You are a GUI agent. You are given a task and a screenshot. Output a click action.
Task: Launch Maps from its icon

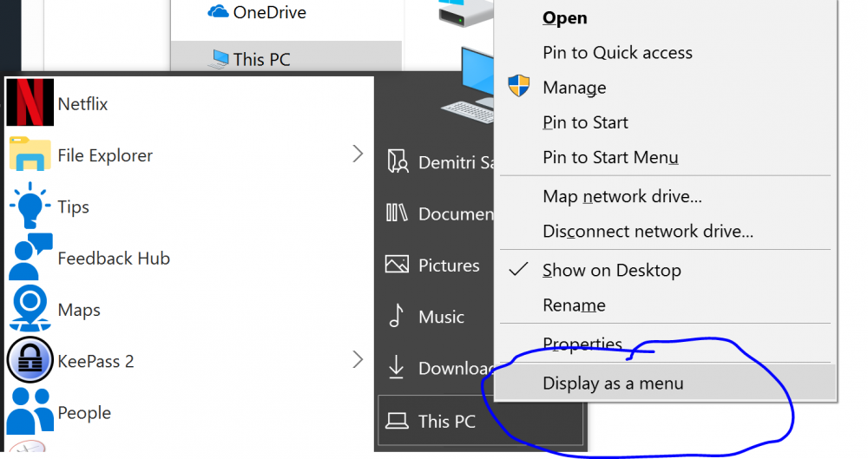pos(30,310)
